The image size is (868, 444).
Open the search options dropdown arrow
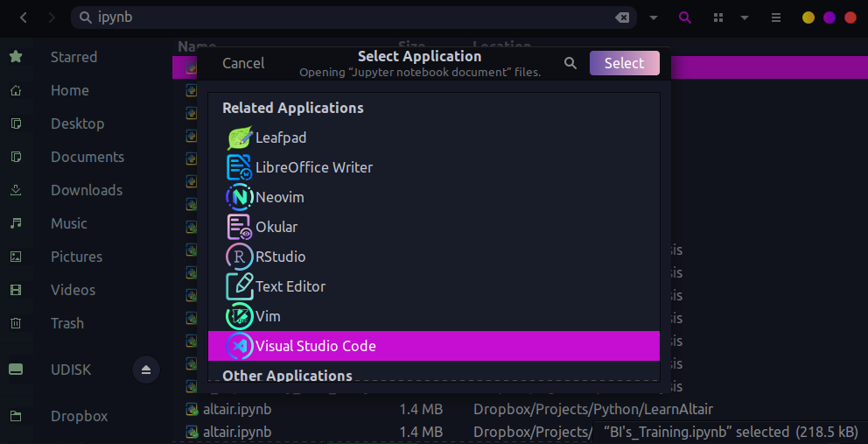click(654, 18)
